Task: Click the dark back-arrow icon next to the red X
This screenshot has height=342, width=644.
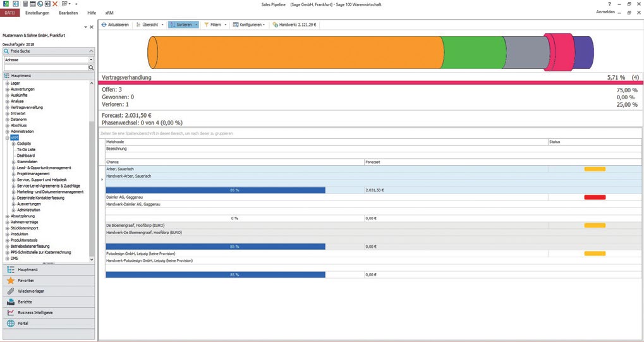Action: tap(47, 4)
